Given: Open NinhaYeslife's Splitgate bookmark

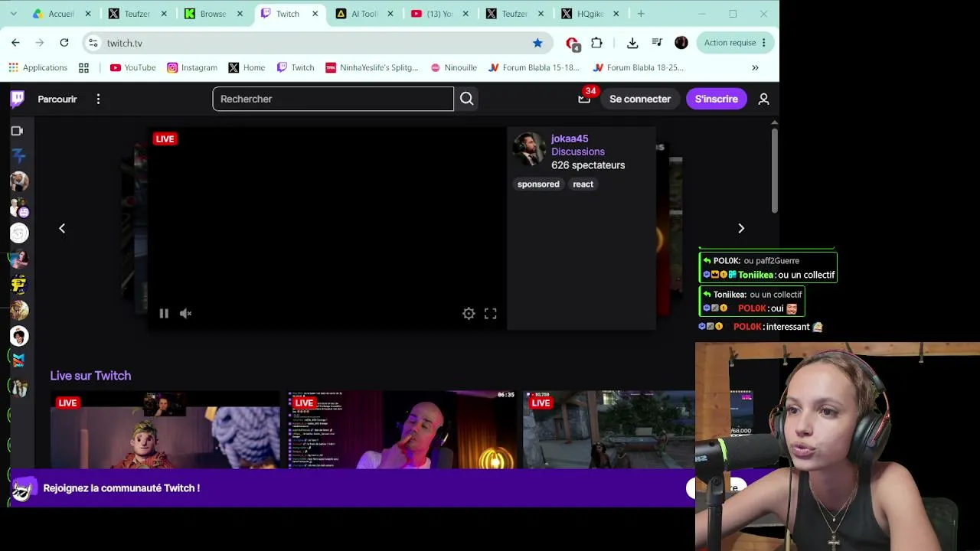Looking at the screenshot, I should pos(372,67).
